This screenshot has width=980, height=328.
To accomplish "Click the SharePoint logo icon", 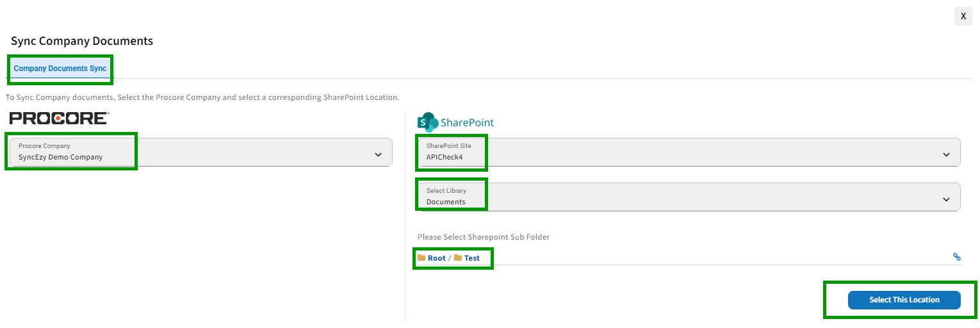I will [x=427, y=122].
